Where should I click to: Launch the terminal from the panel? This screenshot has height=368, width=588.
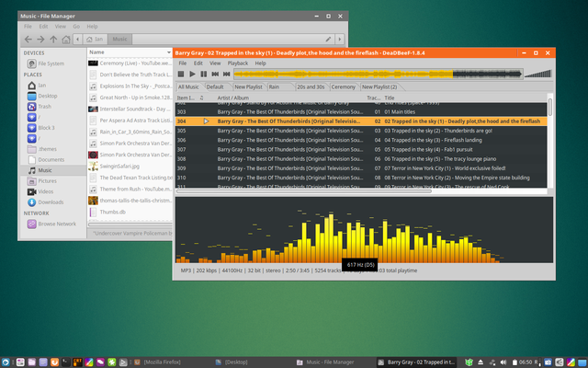pos(65,362)
